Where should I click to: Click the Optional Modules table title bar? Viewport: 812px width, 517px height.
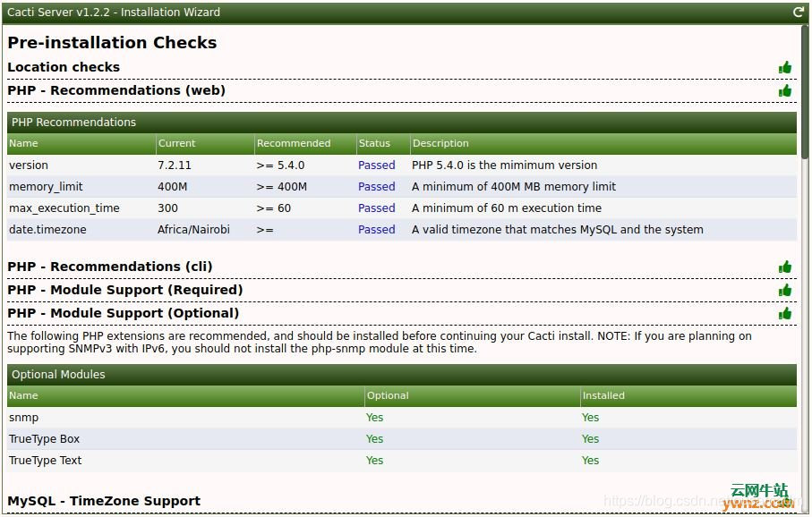click(402, 375)
